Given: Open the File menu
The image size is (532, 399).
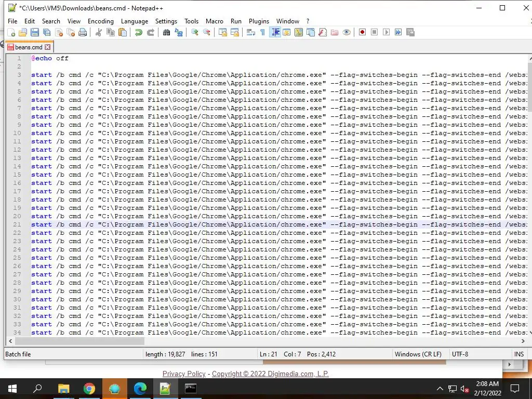Looking at the screenshot, I should pyautogui.click(x=12, y=21).
